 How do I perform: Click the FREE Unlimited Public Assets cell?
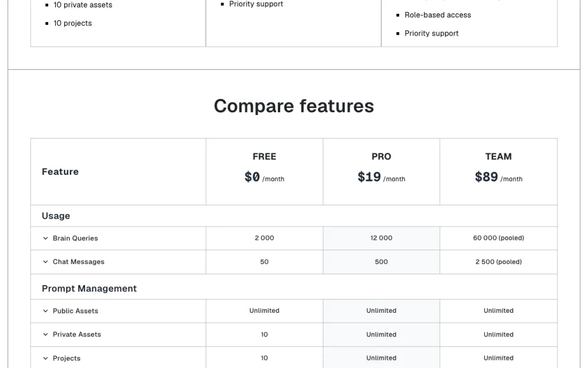pyautogui.click(x=264, y=310)
